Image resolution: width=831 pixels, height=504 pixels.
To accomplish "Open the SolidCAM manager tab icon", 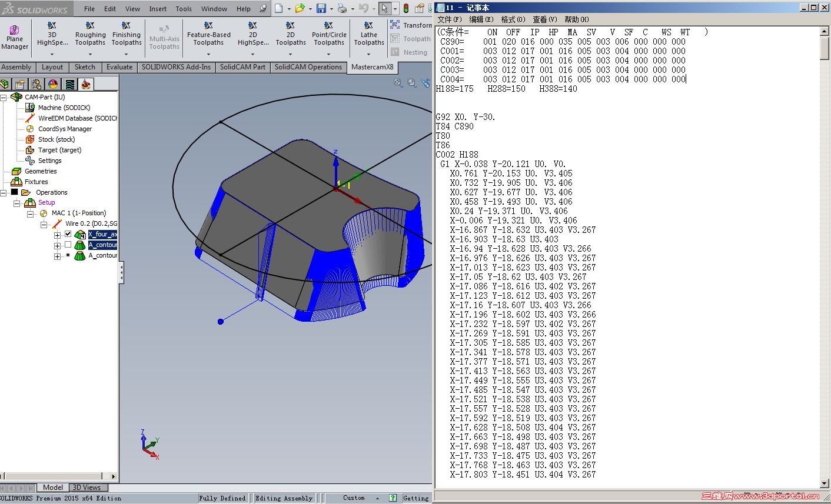I will tap(86, 84).
